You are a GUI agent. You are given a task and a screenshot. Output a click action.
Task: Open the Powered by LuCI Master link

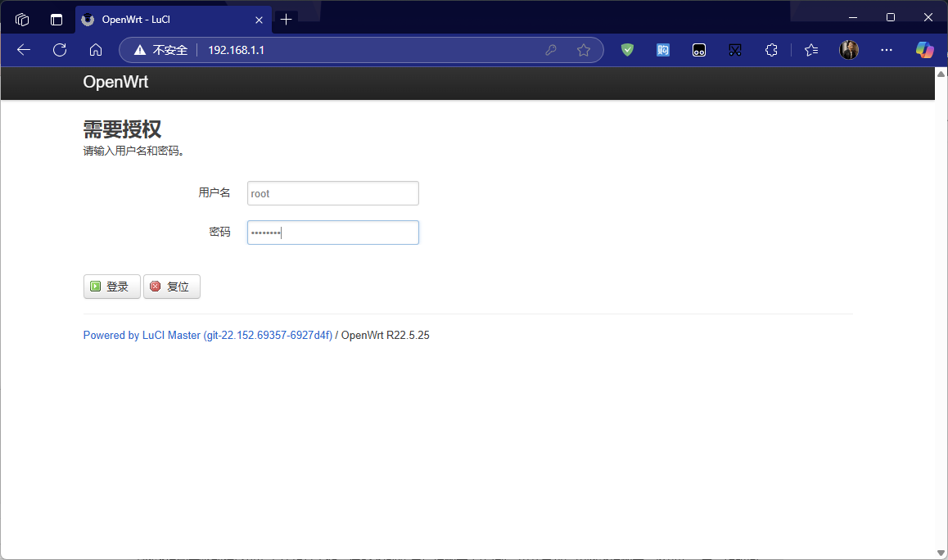point(207,336)
